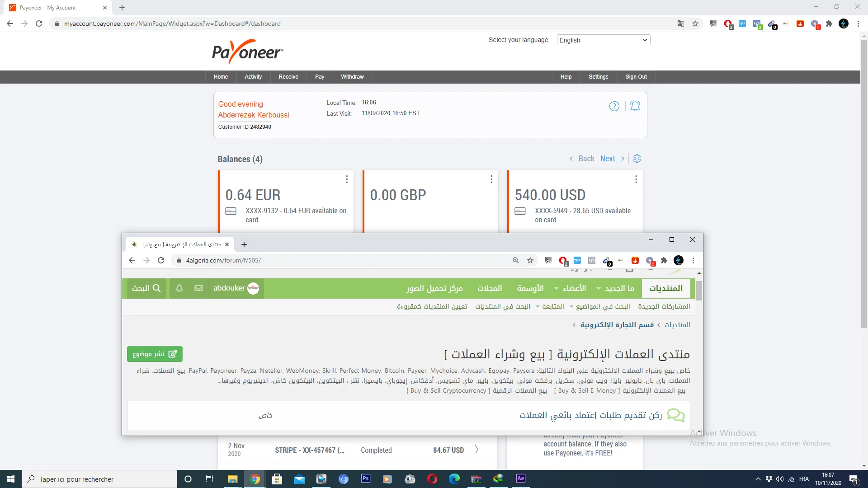Open the forum inbox envelope icon
This screenshot has width=868, height=488.
point(198,288)
